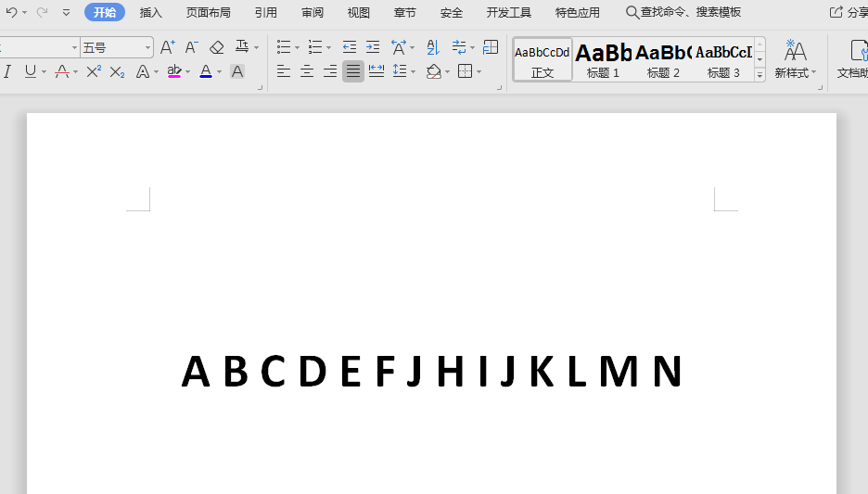868x494 pixels.
Task: Open the 章节 tab
Action: (x=404, y=12)
